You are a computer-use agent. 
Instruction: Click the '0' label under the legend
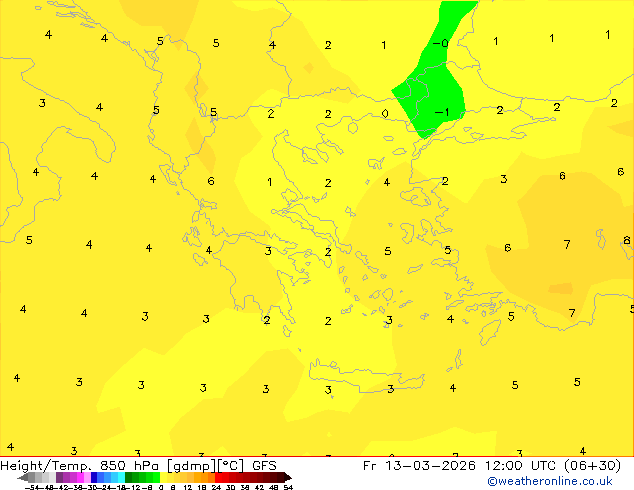coord(161,487)
